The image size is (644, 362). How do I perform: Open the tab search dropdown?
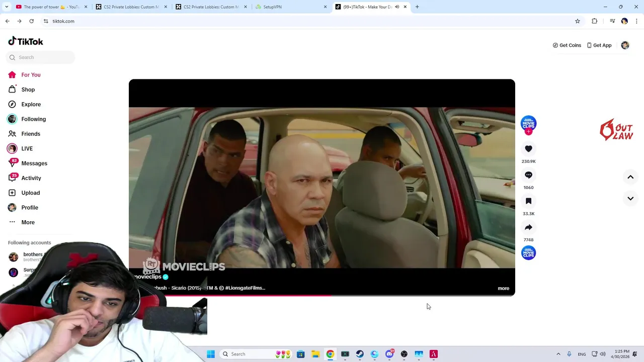pyautogui.click(x=6, y=7)
